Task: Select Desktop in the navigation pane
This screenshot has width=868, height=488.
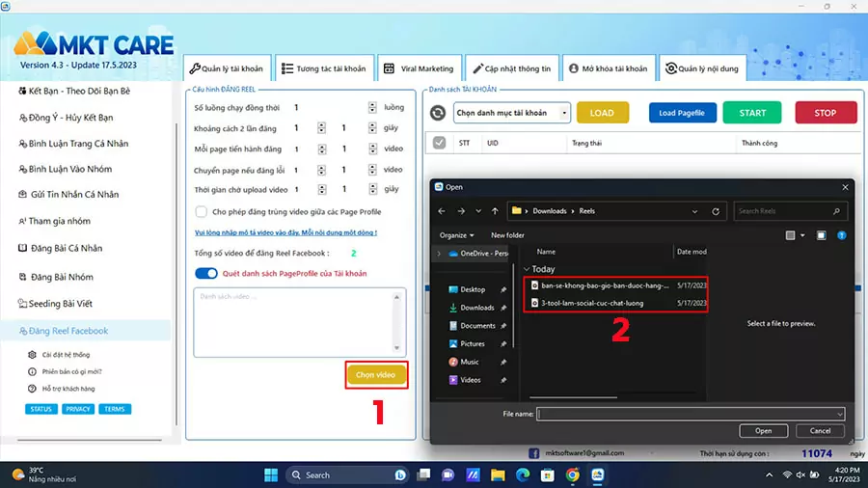Action: pyautogui.click(x=473, y=289)
